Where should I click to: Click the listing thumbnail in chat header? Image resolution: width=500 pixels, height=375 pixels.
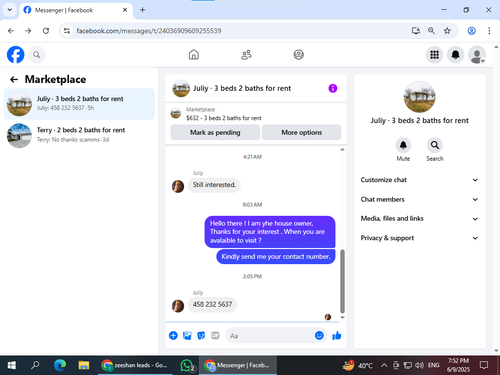[181, 88]
